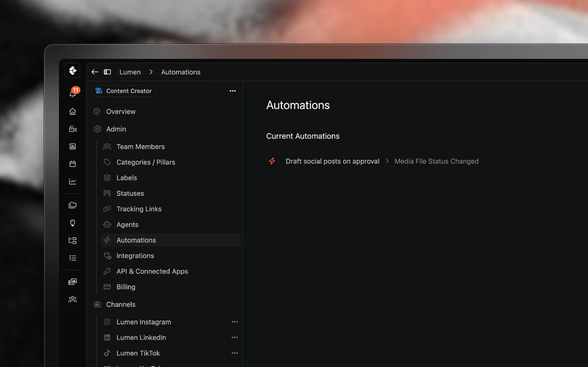Open more options for Lumen Instagram
The image size is (588, 367).
point(234,322)
